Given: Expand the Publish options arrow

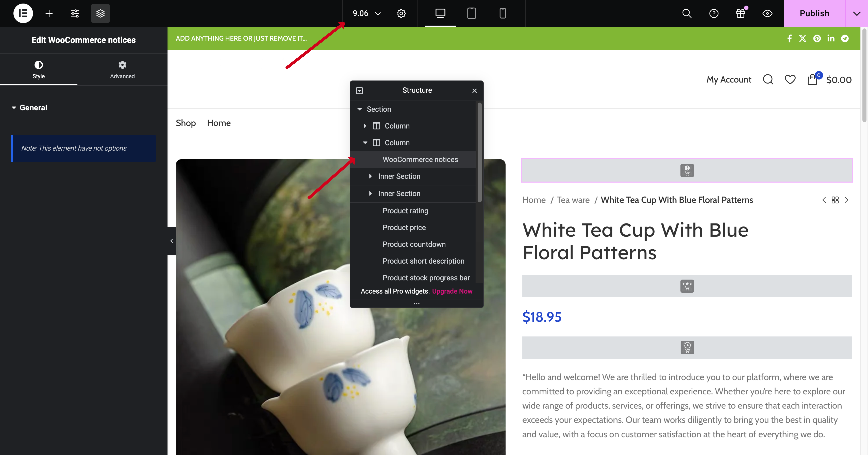Looking at the screenshot, I should [857, 14].
